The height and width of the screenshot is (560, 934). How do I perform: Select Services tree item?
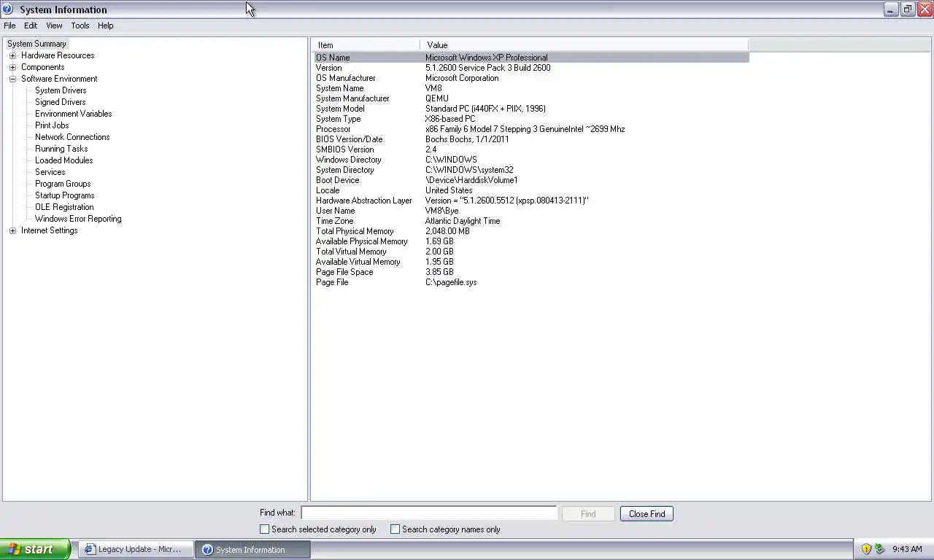coord(50,172)
